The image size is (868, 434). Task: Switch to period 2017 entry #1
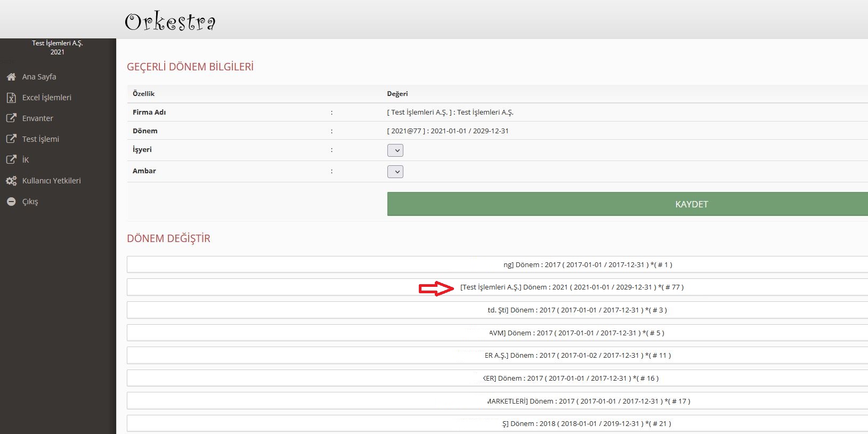coord(587,265)
